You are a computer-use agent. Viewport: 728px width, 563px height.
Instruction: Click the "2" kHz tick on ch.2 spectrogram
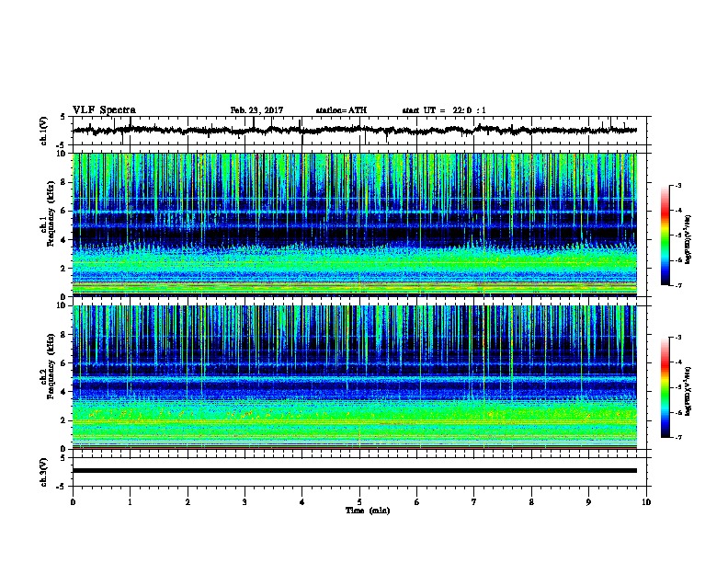click(x=64, y=420)
